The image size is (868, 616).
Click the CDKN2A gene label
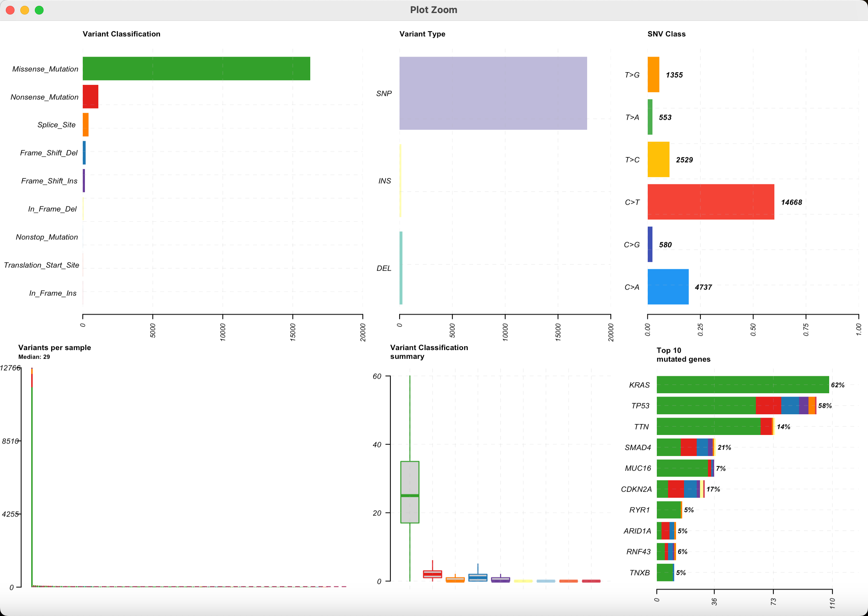coord(636,489)
